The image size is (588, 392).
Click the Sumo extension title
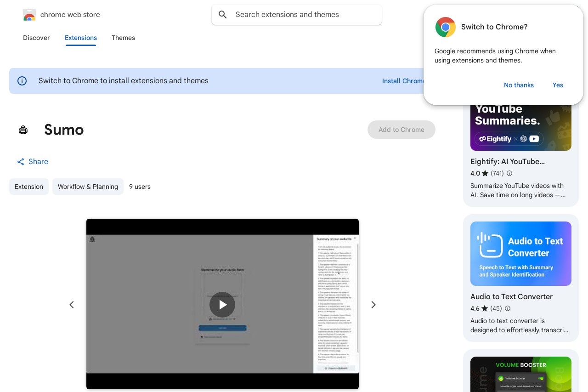(x=64, y=130)
